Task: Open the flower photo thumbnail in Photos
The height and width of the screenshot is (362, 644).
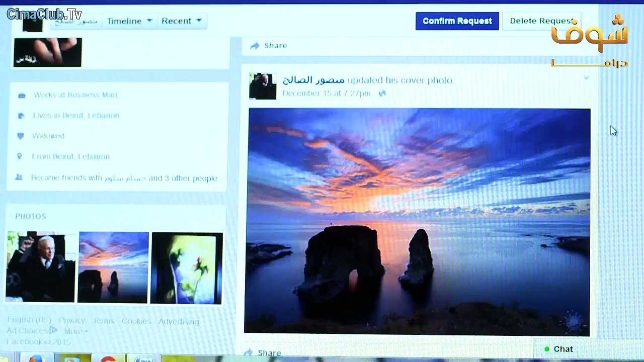Action: [186, 268]
